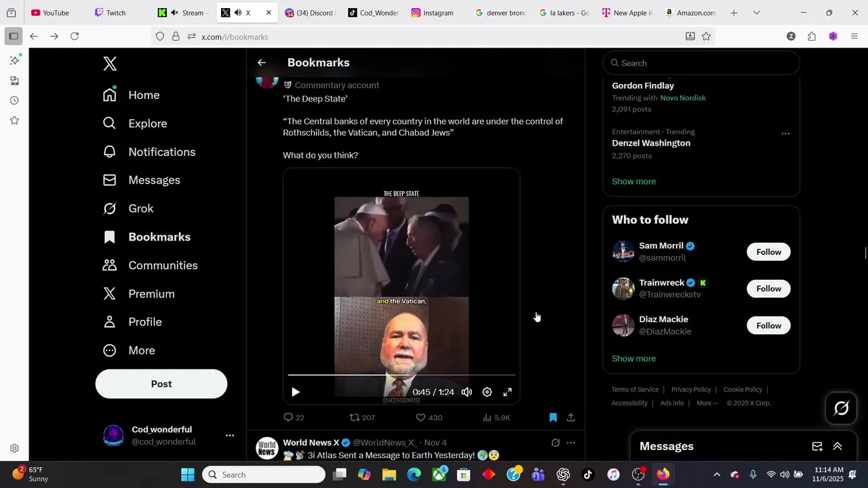Open new browser tab
The image size is (868, 488).
(734, 13)
